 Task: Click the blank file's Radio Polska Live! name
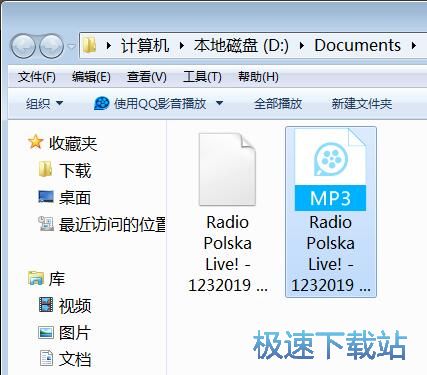pos(228,254)
